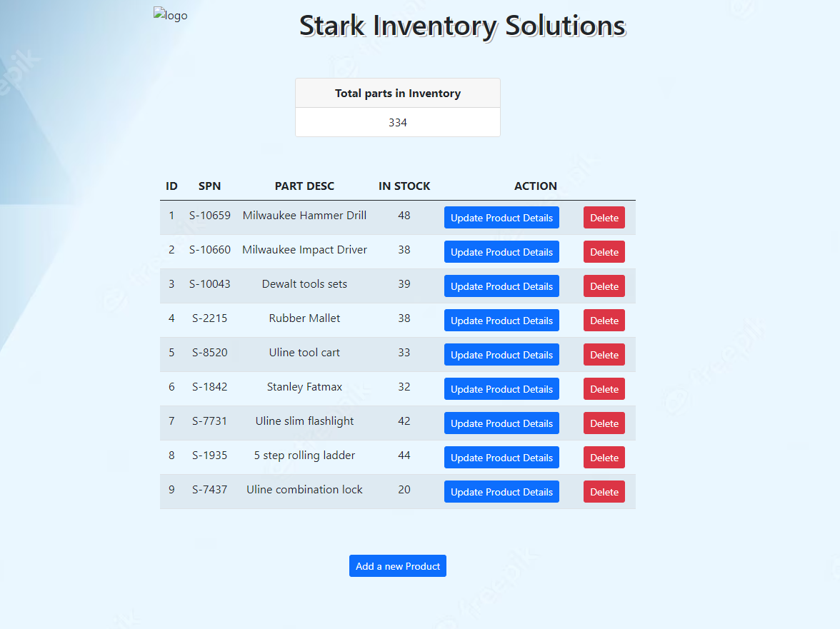Image resolution: width=840 pixels, height=629 pixels.
Task: Update details for Dewalt tools sets
Action: coord(501,286)
